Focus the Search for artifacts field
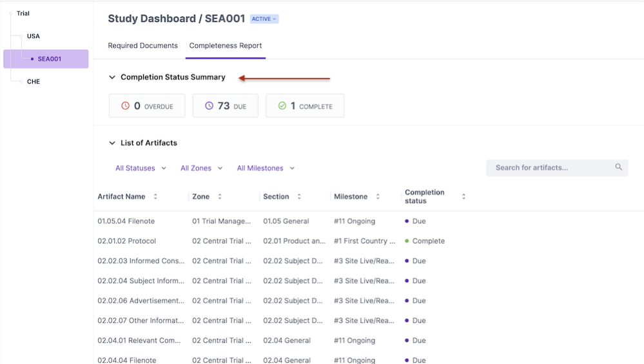Viewport: 644px width, 364px height. tap(558, 168)
